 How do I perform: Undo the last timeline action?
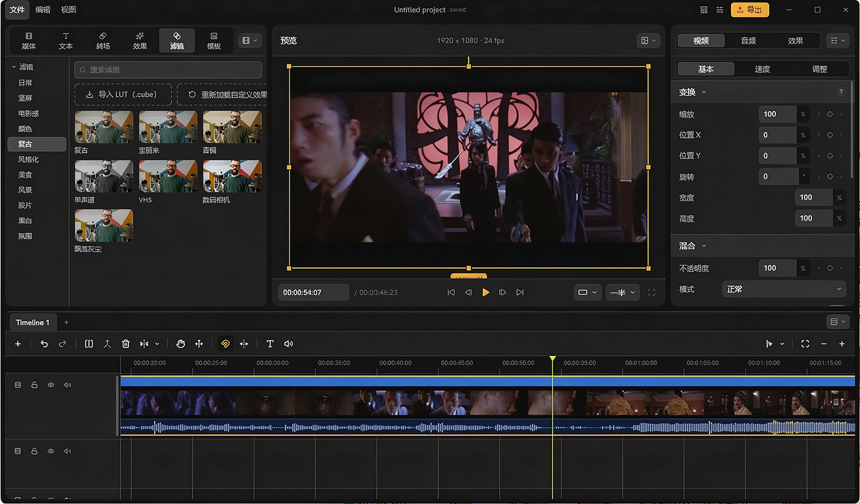point(44,344)
